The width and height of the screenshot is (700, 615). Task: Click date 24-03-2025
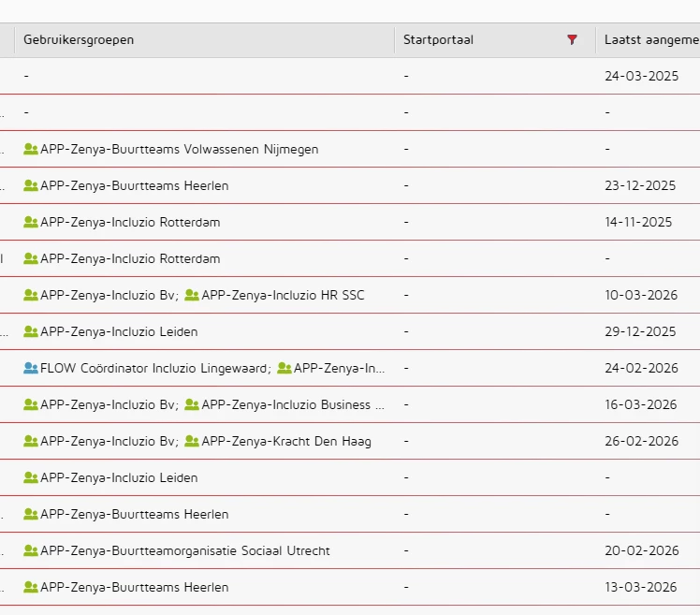642,76
